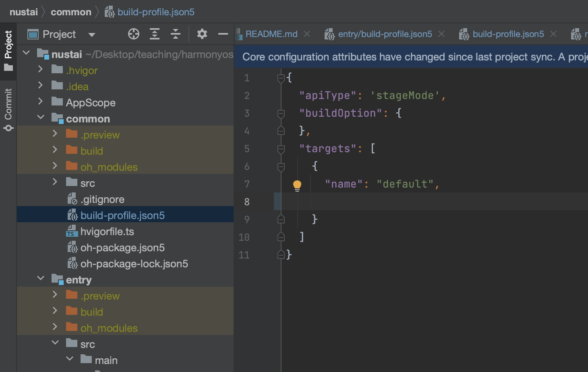The image size is (588, 372).
Task: Click the project sync notification banner
Action: tap(411, 57)
